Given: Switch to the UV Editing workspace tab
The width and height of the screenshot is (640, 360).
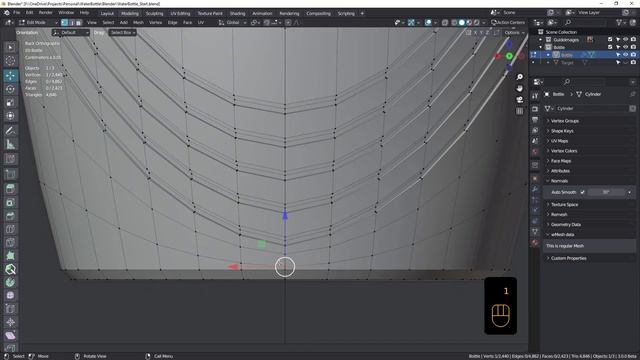Looking at the screenshot, I should (180, 13).
